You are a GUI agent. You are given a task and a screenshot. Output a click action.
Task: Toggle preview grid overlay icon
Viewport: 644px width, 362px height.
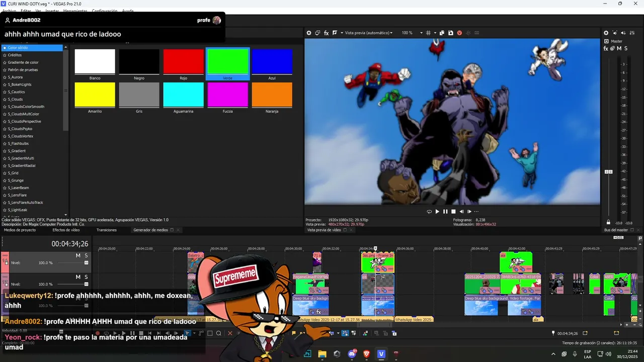click(428, 33)
